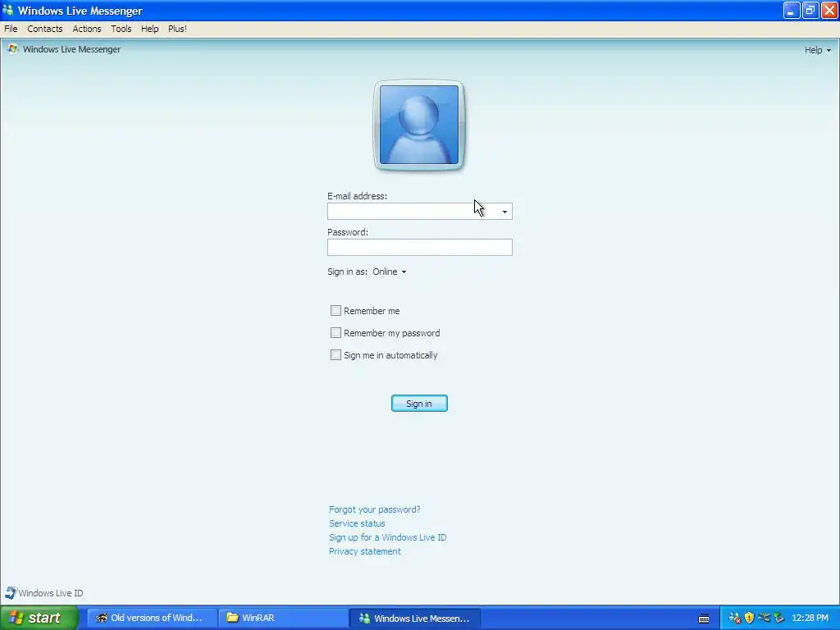Enable Remember my password checkbox

coord(336,333)
